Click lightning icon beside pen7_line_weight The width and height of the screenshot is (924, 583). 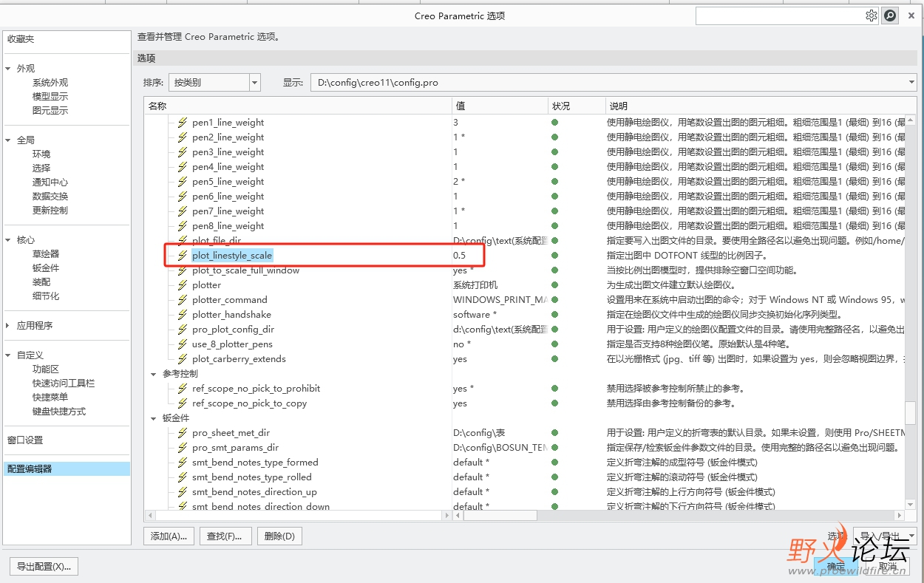click(183, 211)
